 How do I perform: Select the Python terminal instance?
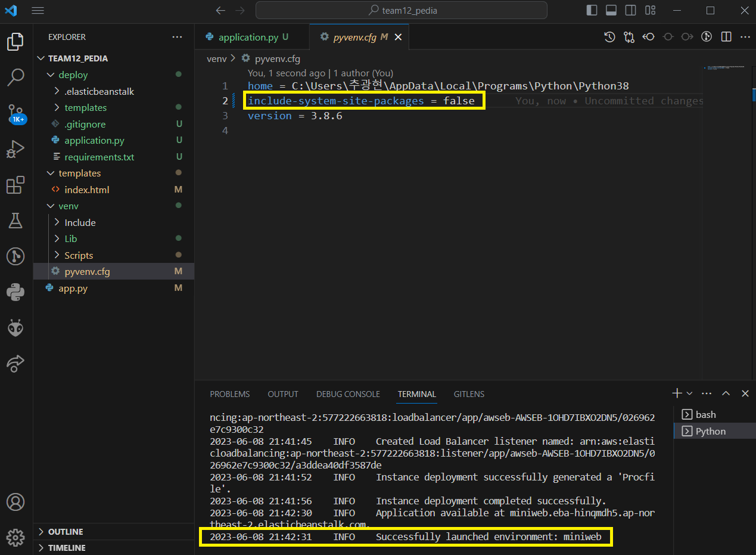click(714, 431)
